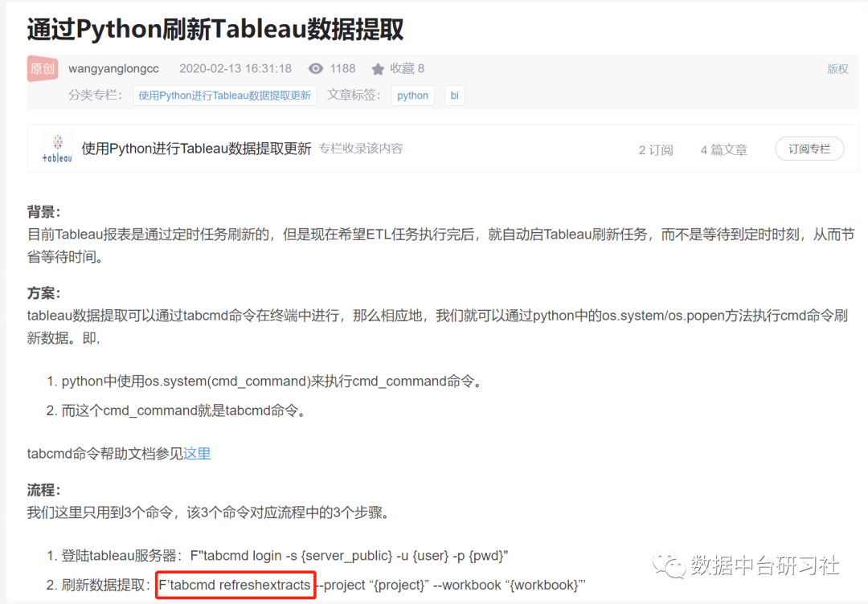Select the bi article tag

click(454, 95)
